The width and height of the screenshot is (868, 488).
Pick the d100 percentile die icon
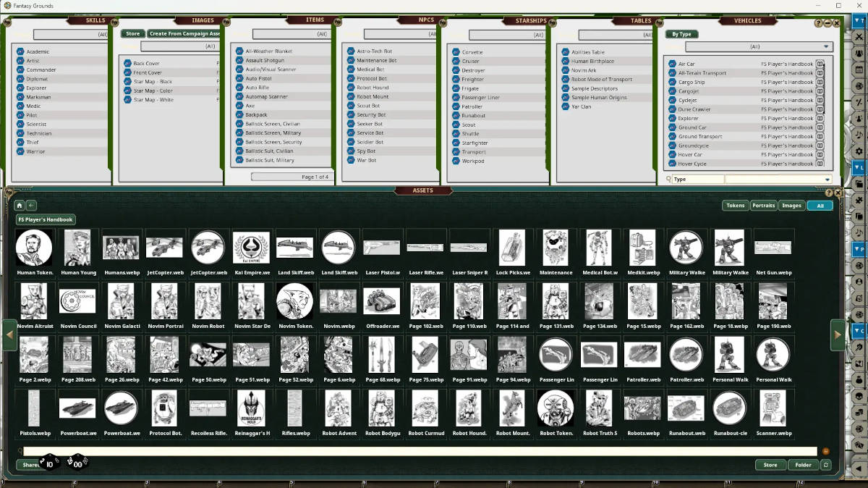77,463
